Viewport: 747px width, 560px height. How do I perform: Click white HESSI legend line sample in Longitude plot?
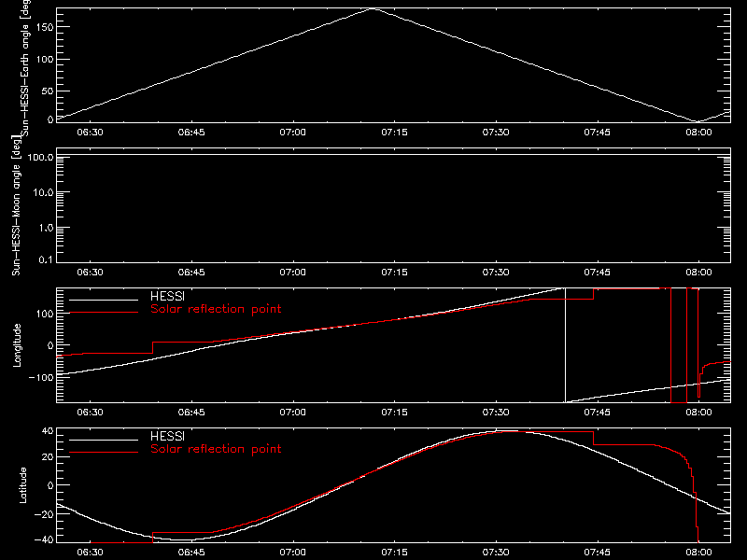pos(104,300)
